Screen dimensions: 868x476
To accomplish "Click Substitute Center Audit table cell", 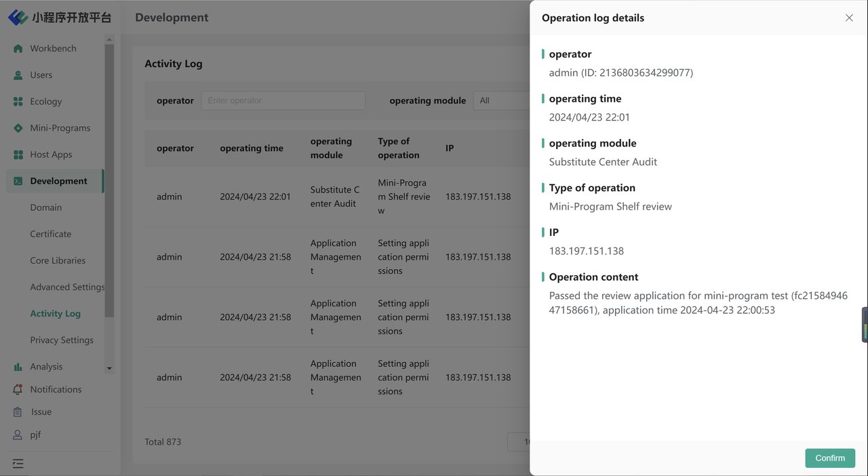I will coord(335,197).
